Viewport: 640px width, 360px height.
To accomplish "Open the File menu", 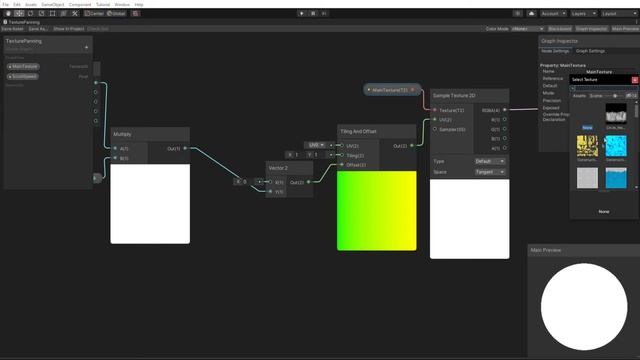I will coord(5,4).
